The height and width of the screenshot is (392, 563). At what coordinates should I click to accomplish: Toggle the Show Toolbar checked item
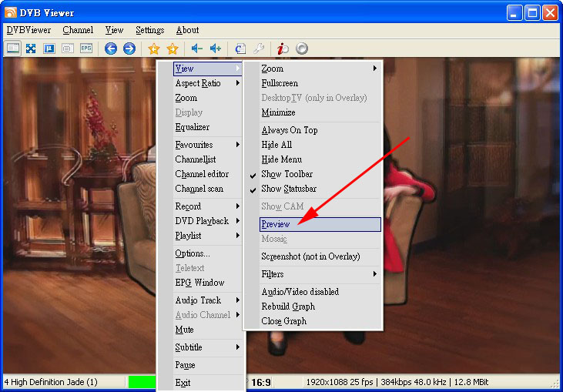click(x=287, y=174)
